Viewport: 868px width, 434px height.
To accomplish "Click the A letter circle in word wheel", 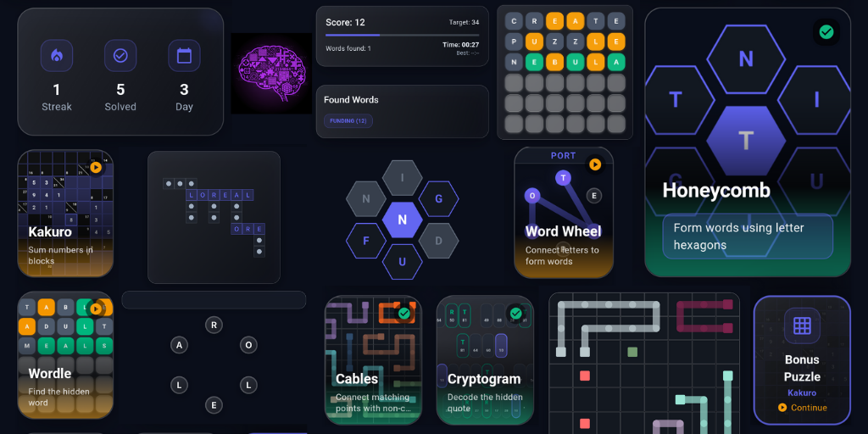I will 179,346.
